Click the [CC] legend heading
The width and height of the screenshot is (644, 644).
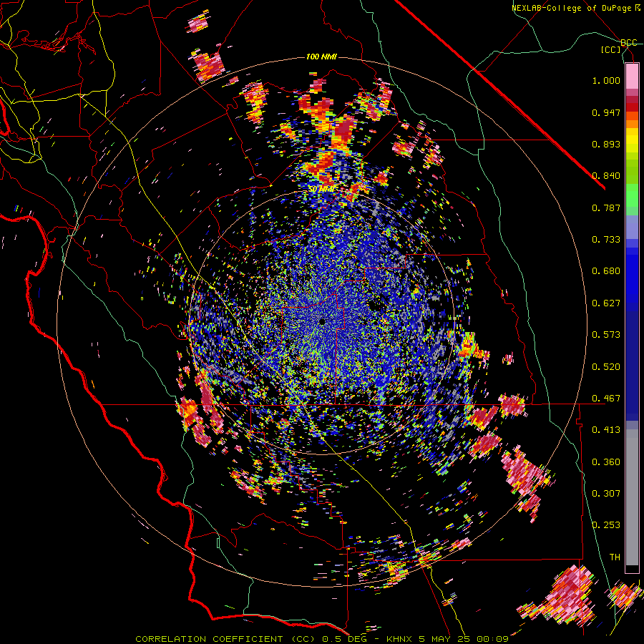pos(611,49)
